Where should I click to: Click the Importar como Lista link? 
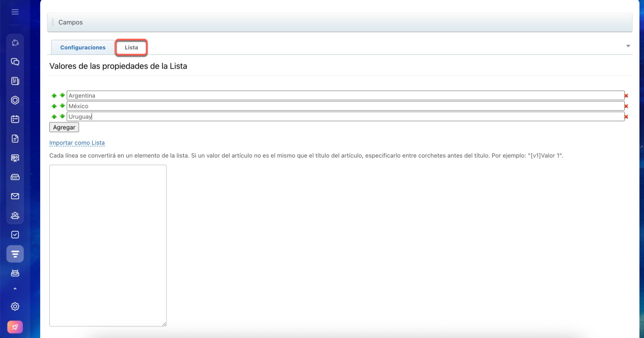pos(77,143)
